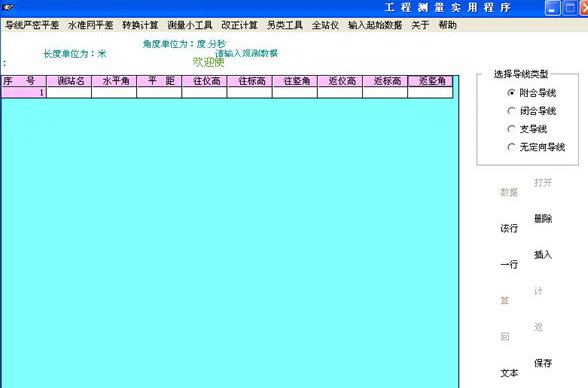This screenshot has width=588, height=388.
Task: Click the 平距 column header
Action: [x=159, y=81]
